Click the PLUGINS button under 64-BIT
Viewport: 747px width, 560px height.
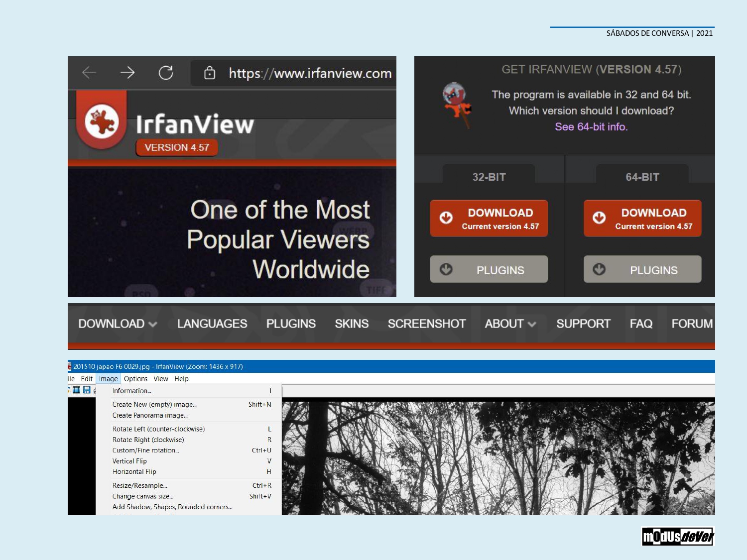(x=642, y=270)
